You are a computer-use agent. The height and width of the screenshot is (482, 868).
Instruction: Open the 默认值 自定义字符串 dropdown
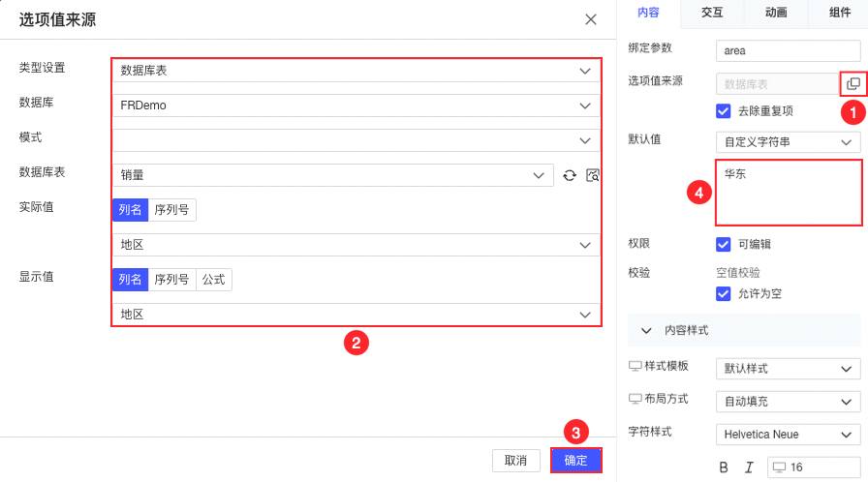pyautogui.click(x=789, y=142)
